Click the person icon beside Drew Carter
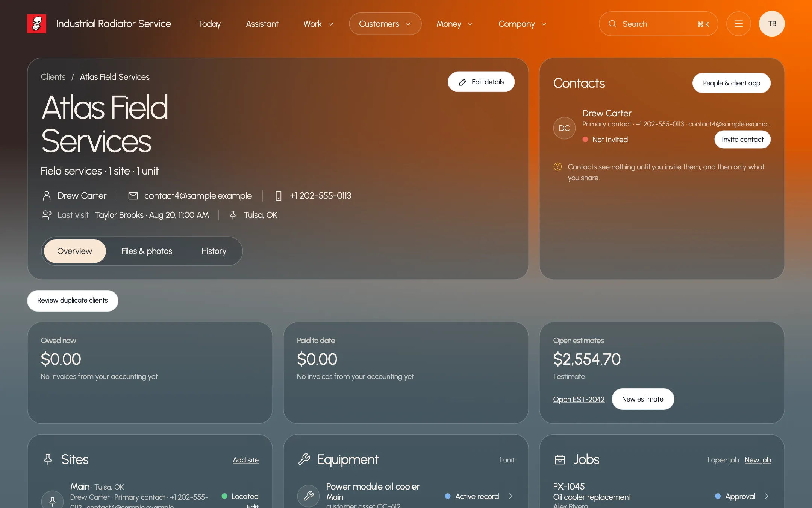 (x=47, y=196)
